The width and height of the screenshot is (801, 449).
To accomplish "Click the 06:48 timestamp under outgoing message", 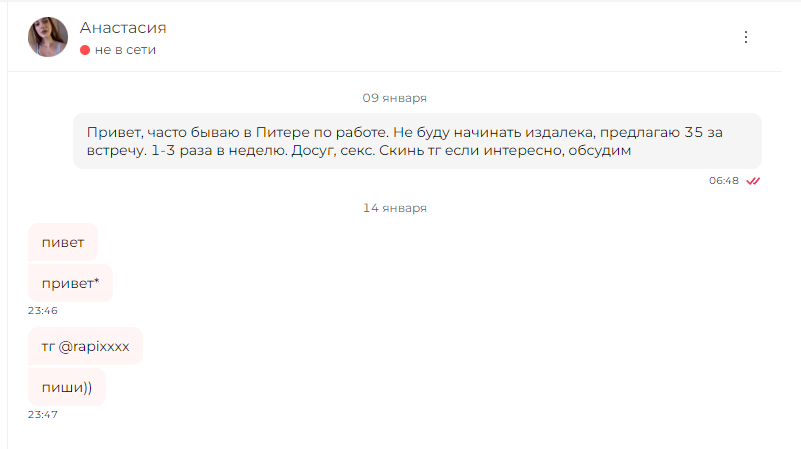I will [724, 181].
